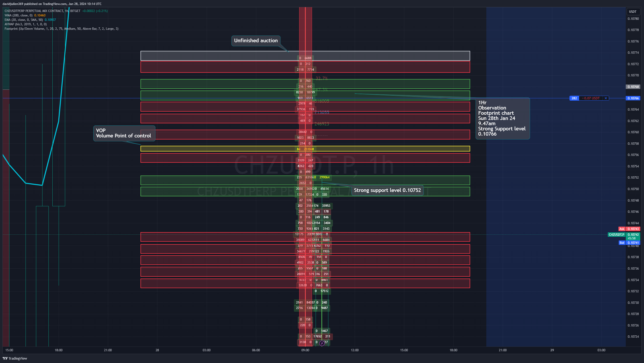Image resolution: width=644 pixels, height=363 pixels.
Task: Select the yellow point-of-control rectangle
Action: point(305,149)
